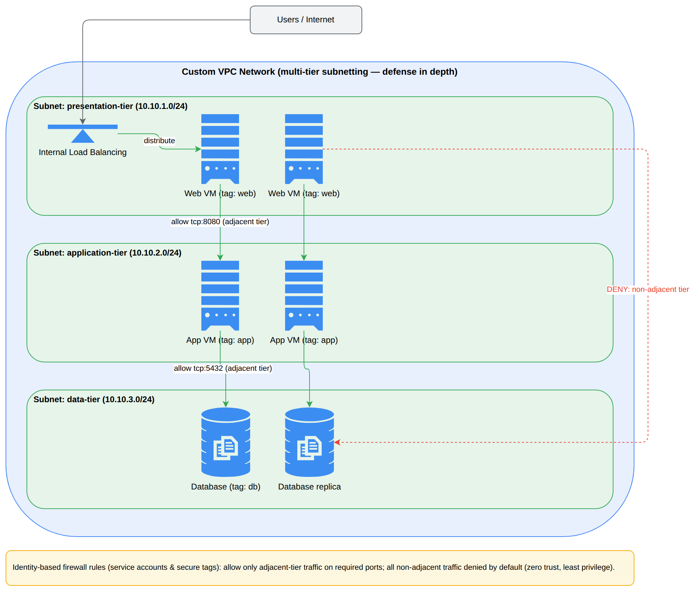Click 'Subnet: data-tier (10.10.3.0/24)' title

pos(94,399)
